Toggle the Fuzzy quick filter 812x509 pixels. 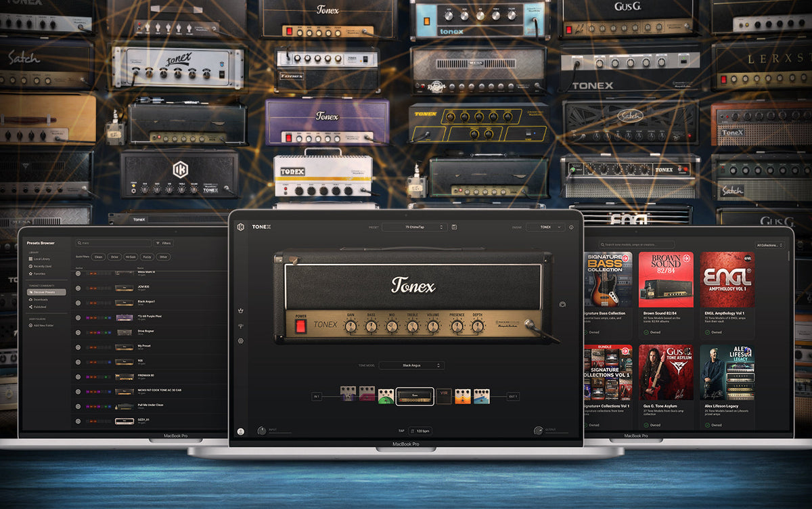coord(147,257)
